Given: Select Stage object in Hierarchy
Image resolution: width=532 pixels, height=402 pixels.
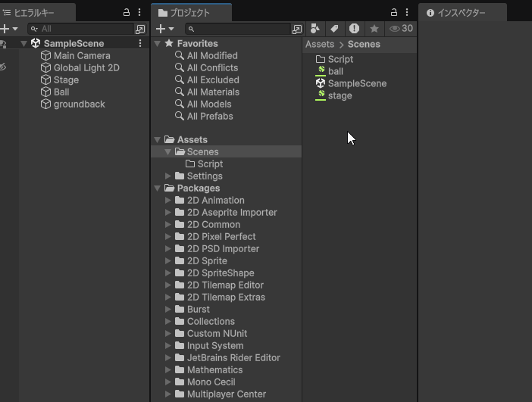Looking at the screenshot, I should coord(66,80).
